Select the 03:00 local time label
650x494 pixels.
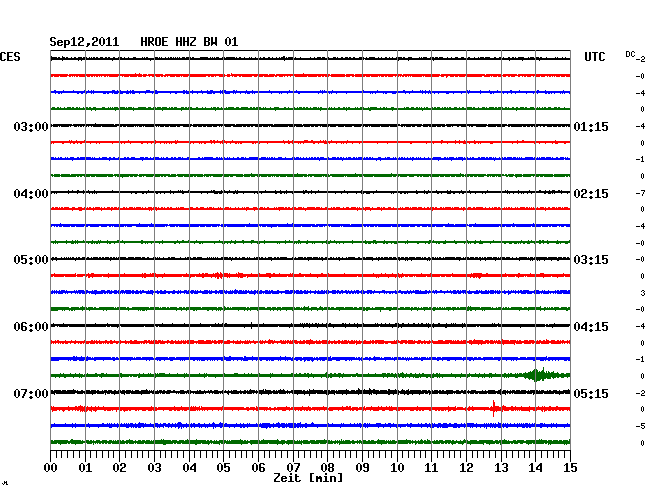[31, 126]
